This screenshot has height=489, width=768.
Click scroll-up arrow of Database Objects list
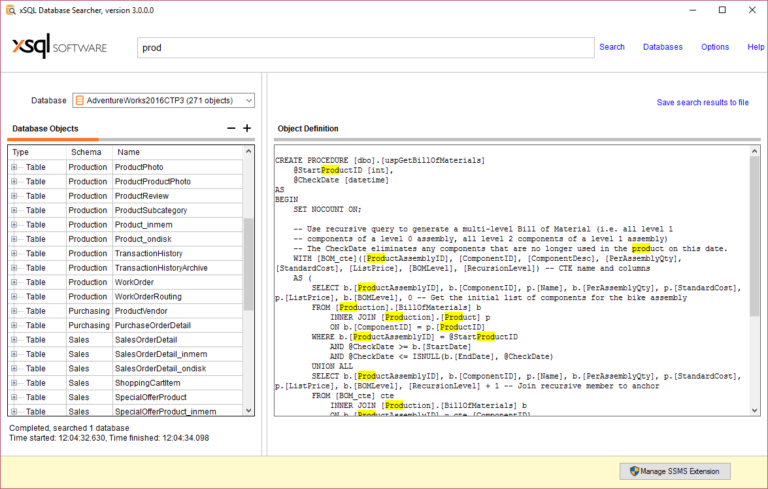[248, 151]
